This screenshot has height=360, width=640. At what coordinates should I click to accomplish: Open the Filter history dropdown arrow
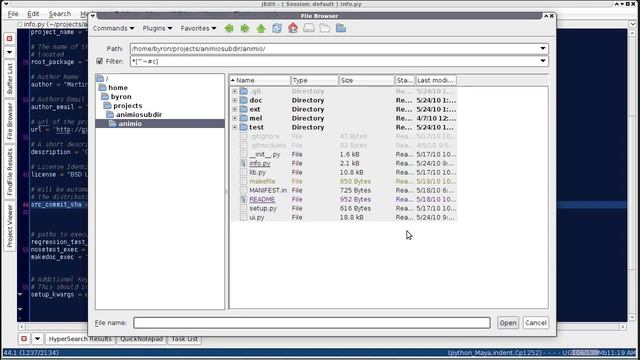tap(543, 61)
